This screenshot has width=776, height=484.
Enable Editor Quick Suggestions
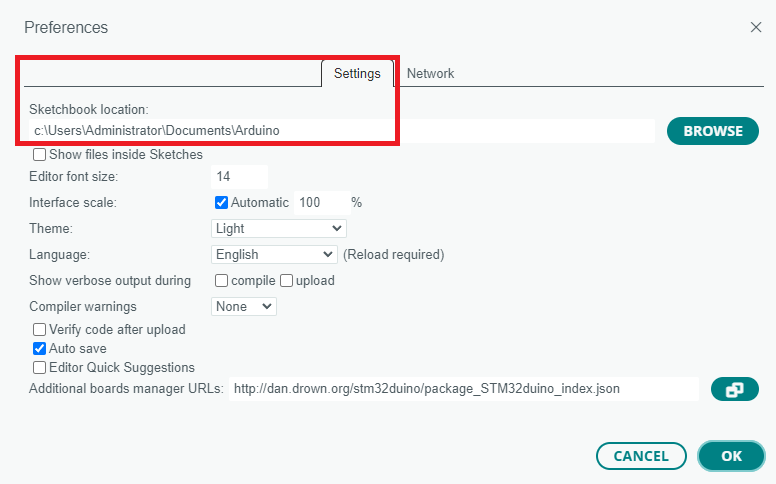tap(40, 367)
